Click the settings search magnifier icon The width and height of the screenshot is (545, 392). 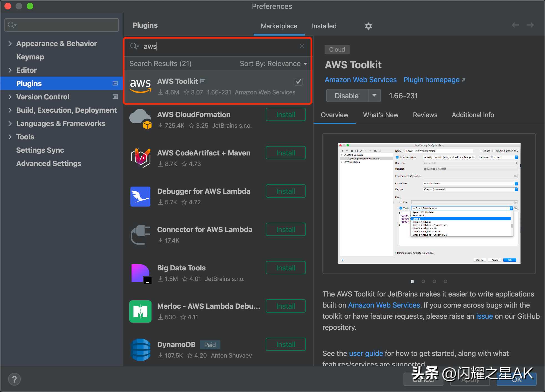pyautogui.click(x=12, y=25)
